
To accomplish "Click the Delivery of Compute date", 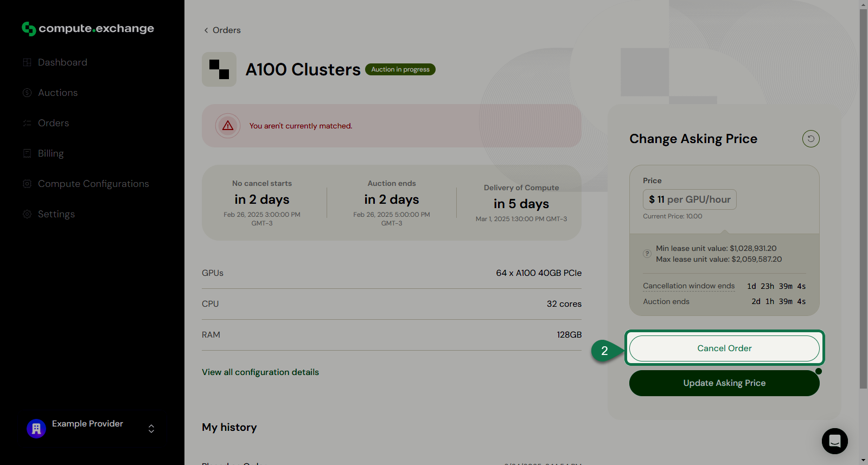I will tap(521, 219).
